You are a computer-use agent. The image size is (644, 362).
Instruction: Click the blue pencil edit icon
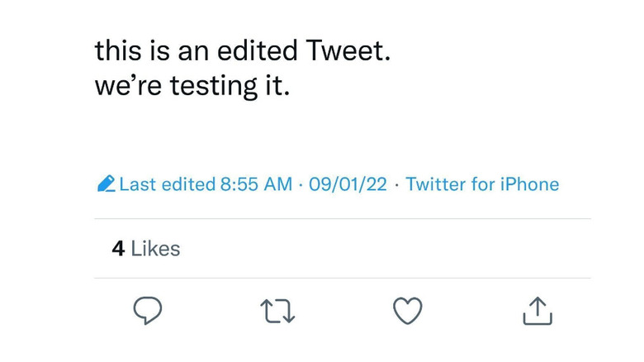coord(106,184)
